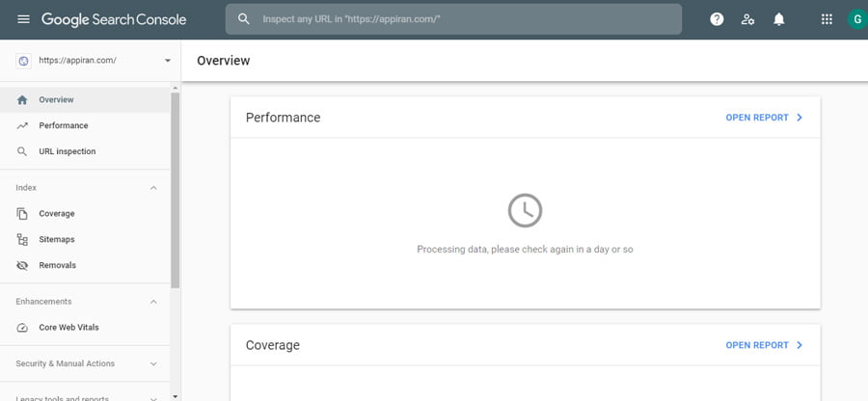Open Users and permissions settings icon

point(747,19)
